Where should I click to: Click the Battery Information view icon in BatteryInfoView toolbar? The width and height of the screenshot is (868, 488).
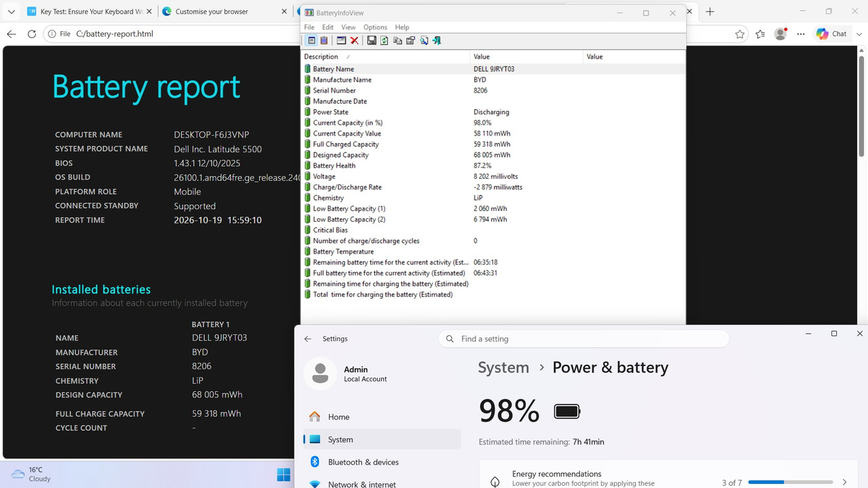(312, 41)
